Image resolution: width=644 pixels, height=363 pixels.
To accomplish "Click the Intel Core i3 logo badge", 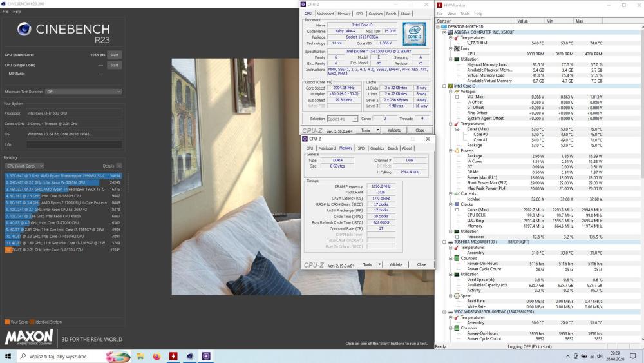I will [x=414, y=34].
